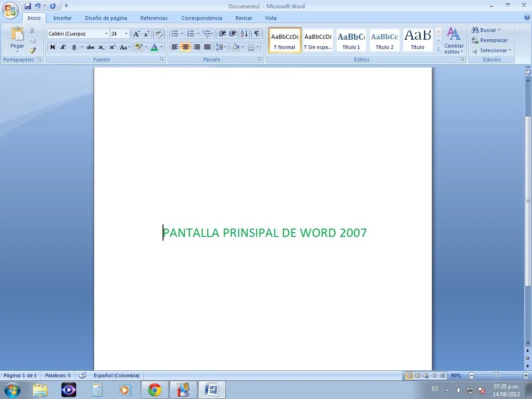Apply superscript formatting
The height and width of the screenshot is (399, 532).
point(112,47)
